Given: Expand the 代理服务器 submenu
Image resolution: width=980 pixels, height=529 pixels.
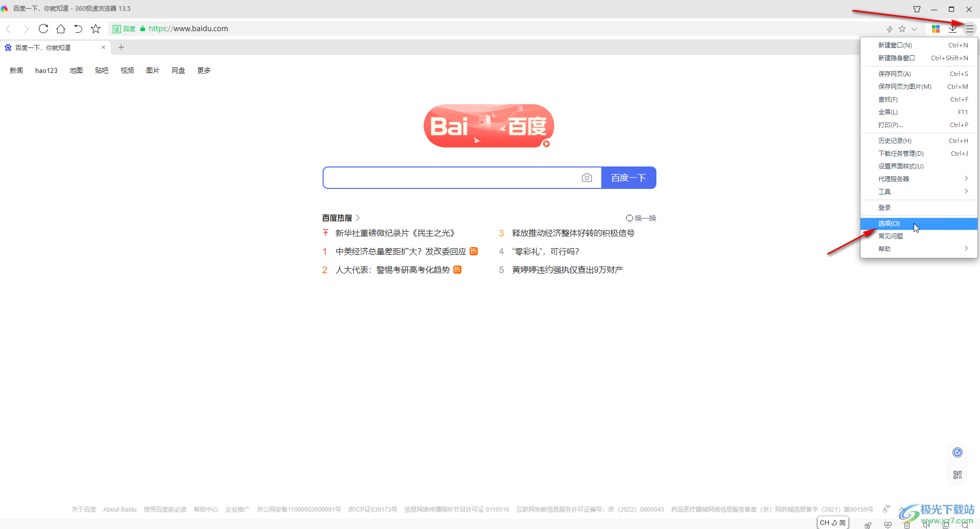Looking at the screenshot, I should pos(919,179).
